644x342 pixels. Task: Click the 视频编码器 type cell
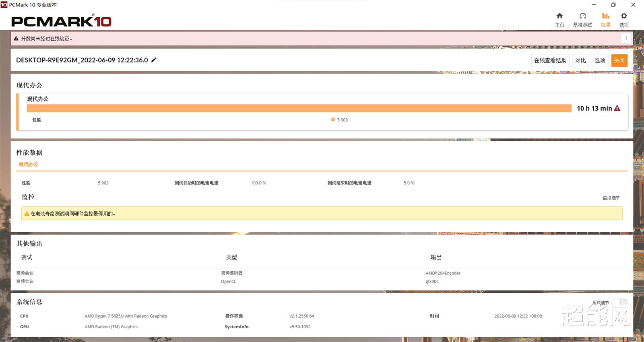pyautogui.click(x=231, y=273)
